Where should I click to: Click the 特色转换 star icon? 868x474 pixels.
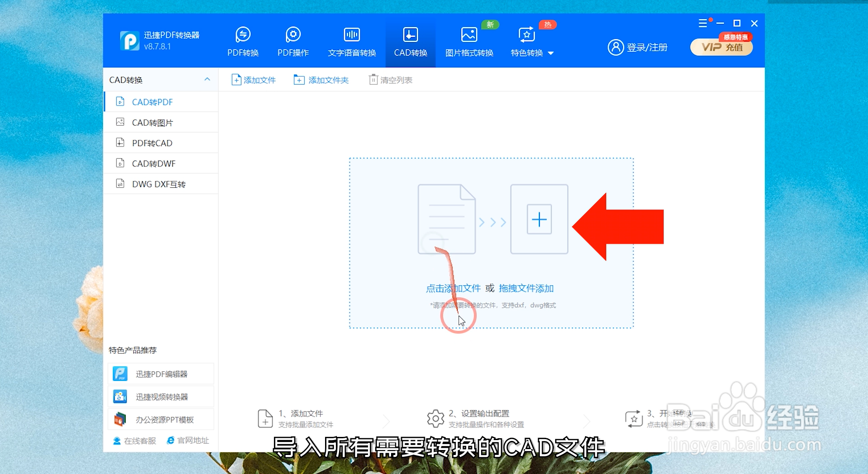[x=526, y=35]
